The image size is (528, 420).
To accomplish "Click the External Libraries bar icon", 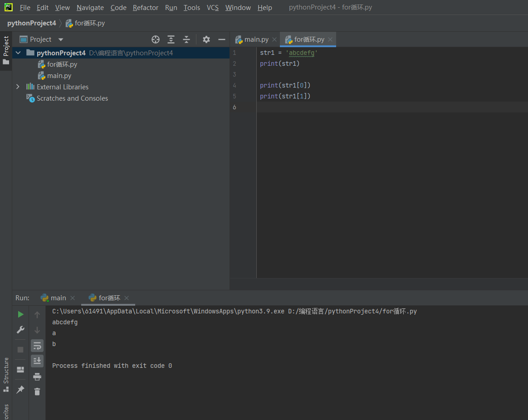I will pyautogui.click(x=30, y=87).
